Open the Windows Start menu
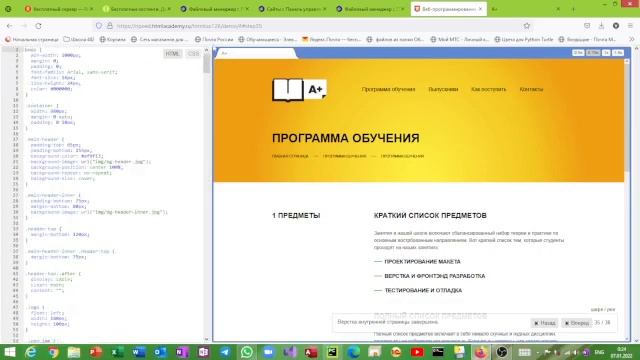Screen dimensions: 640x360 click(x=9, y=352)
